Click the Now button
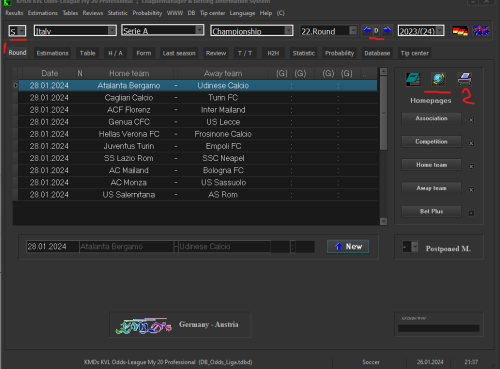500x369 pixels. (348, 247)
